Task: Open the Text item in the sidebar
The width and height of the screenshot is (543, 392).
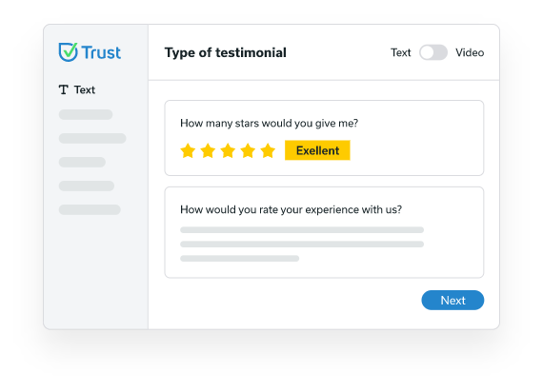Action: [77, 89]
